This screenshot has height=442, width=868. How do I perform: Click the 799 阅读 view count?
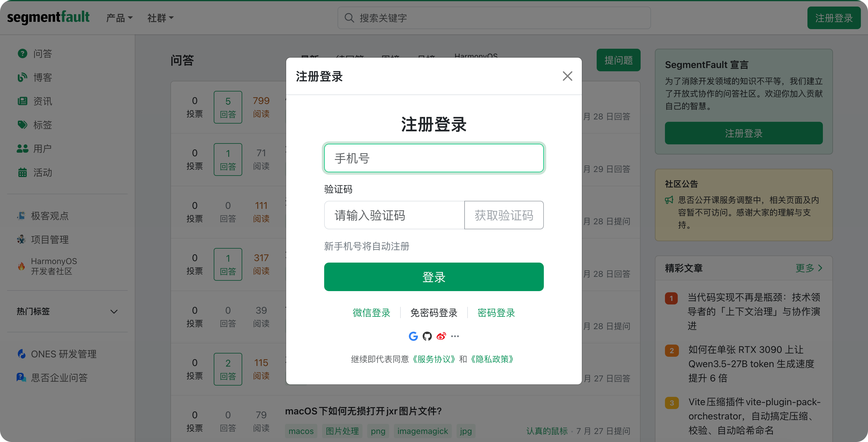coord(261,107)
